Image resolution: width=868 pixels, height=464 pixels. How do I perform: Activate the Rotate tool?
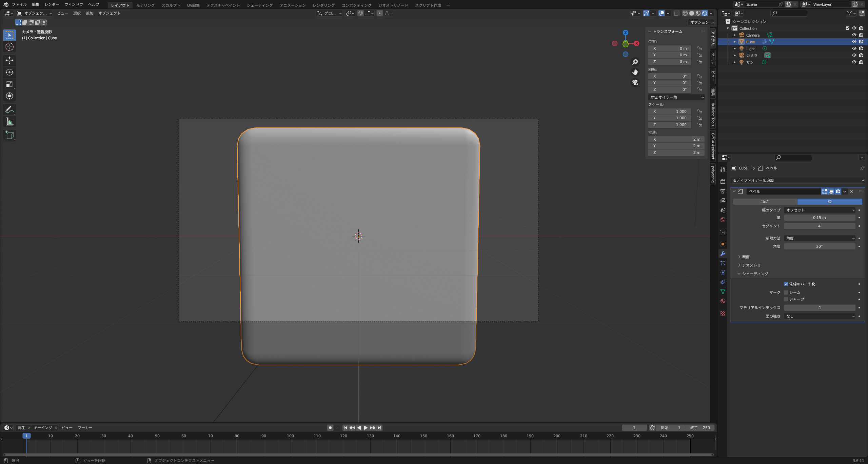click(x=9, y=72)
